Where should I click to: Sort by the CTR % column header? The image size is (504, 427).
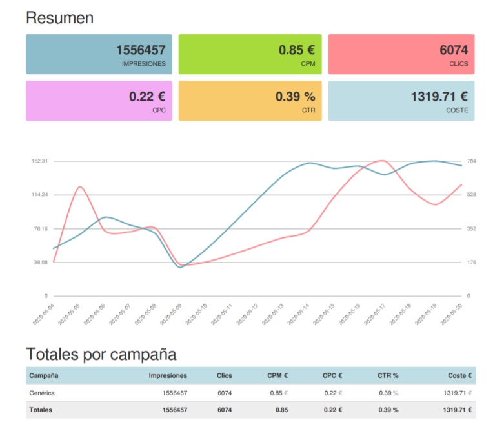coord(388,375)
